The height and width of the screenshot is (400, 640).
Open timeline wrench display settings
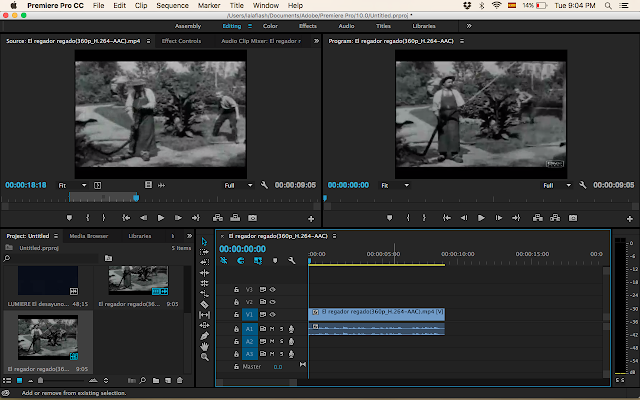coord(291,260)
